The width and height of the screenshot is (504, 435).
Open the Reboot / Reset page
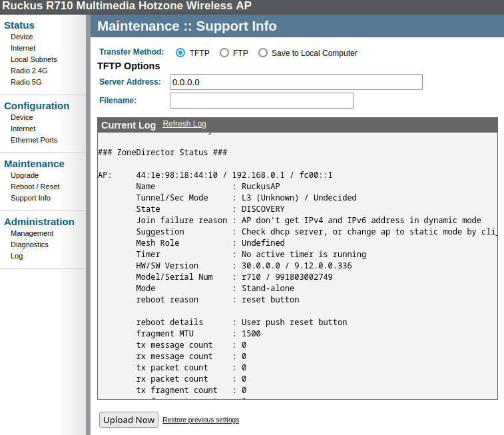35,187
